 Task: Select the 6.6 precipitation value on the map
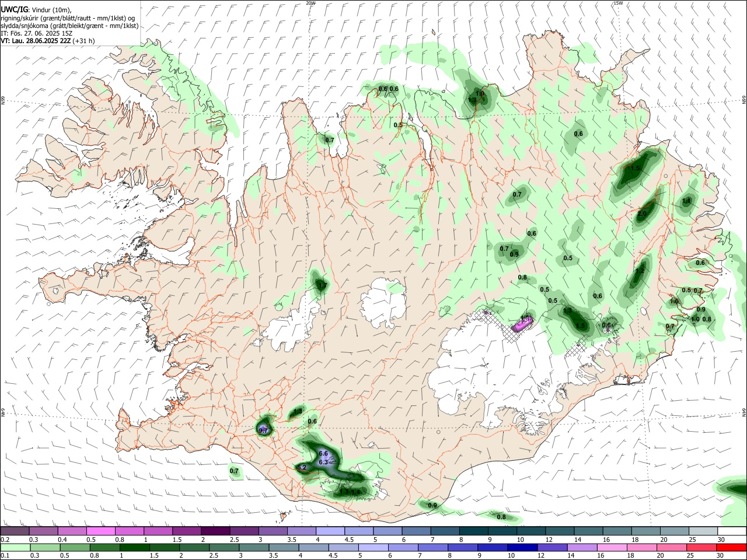(324, 454)
